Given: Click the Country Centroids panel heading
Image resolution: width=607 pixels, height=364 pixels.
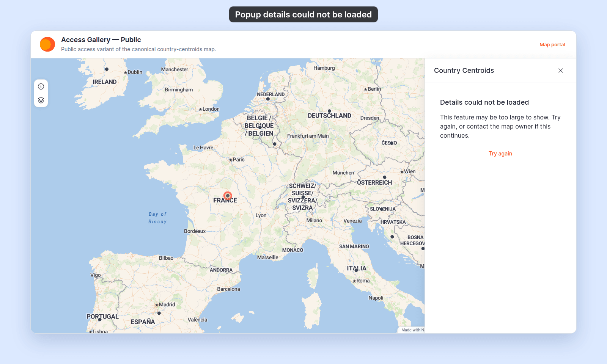Looking at the screenshot, I should pyautogui.click(x=464, y=71).
